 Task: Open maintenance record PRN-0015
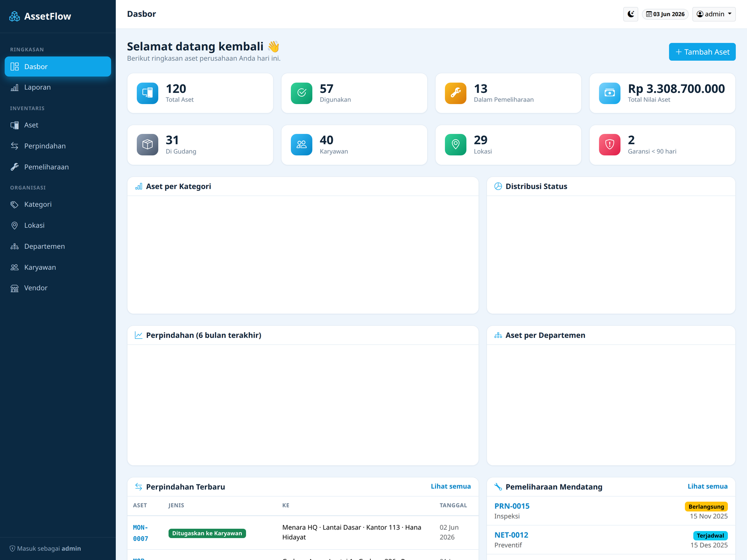pos(512,506)
